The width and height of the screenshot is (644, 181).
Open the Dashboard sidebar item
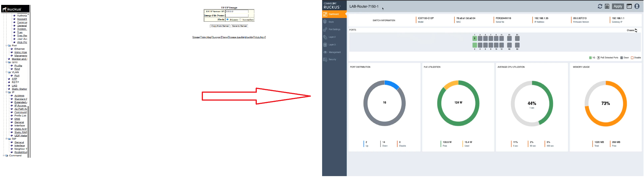tap(334, 14)
